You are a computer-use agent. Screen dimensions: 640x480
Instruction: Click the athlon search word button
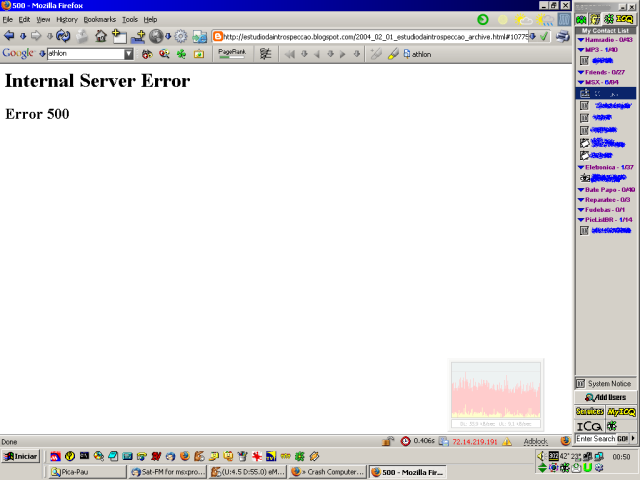(417, 54)
